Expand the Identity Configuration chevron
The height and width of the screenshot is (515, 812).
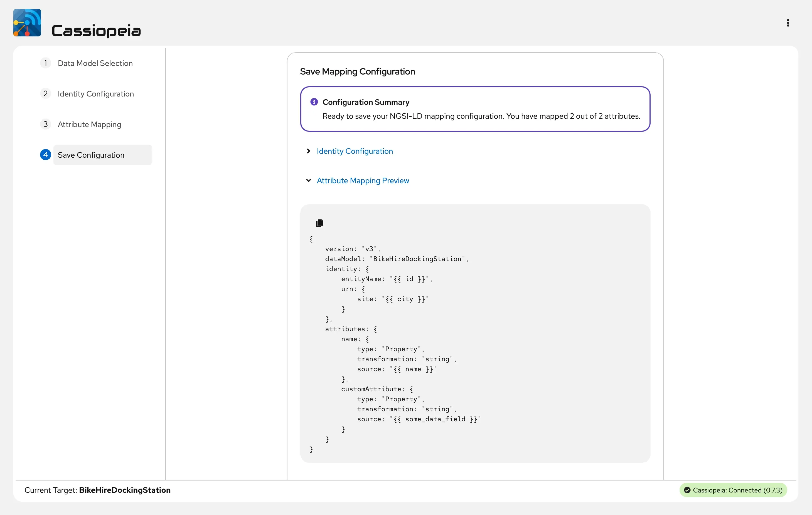point(308,151)
